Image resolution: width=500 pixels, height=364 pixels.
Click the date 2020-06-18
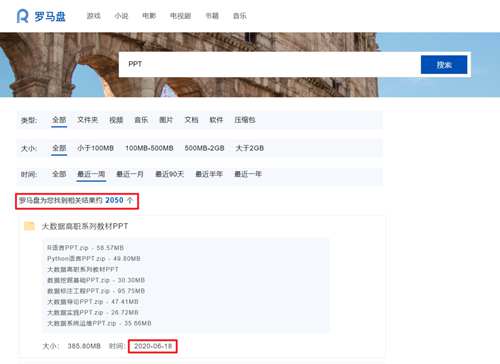coord(153,346)
